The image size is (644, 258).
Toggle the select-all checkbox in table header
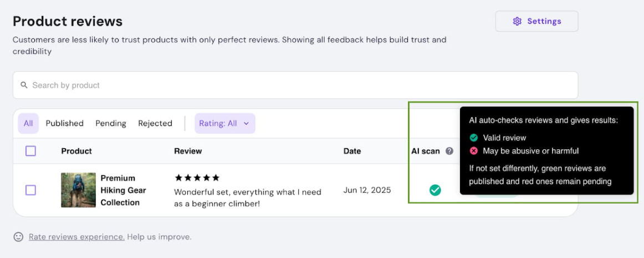click(x=31, y=151)
